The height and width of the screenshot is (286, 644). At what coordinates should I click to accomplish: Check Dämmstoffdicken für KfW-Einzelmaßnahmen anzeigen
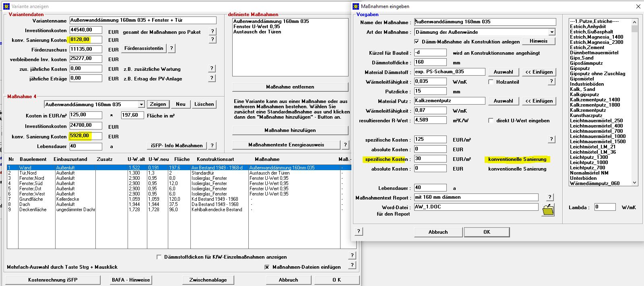pos(159,257)
